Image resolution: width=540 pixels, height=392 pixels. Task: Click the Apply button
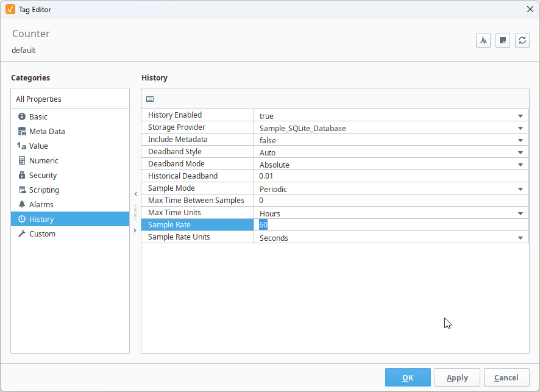(457, 377)
